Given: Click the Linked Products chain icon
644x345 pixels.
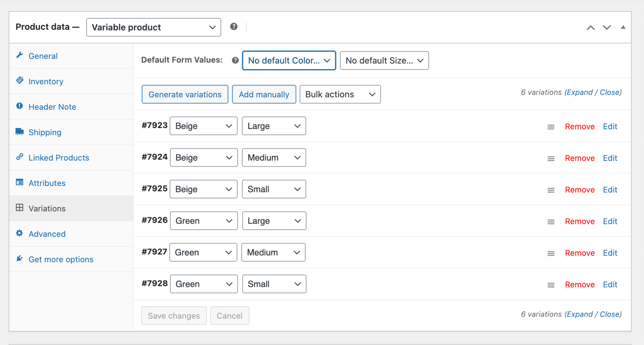Looking at the screenshot, I should coord(19,156).
